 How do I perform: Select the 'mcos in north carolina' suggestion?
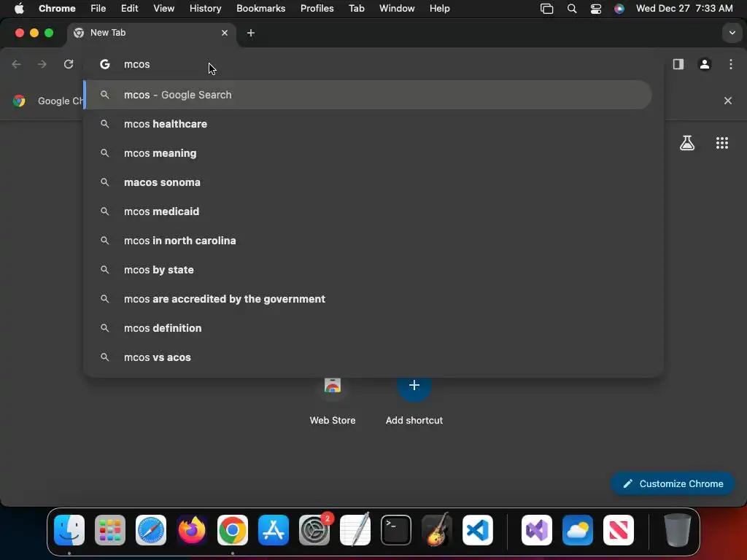pos(368,241)
